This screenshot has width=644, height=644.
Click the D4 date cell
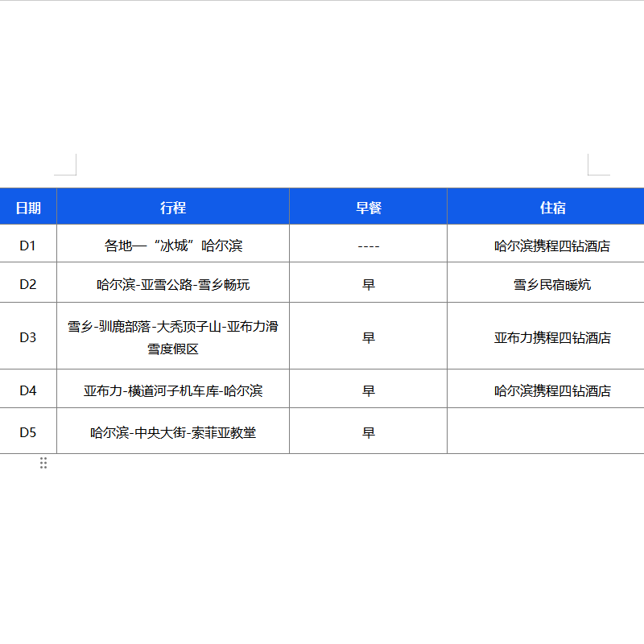[28, 390]
